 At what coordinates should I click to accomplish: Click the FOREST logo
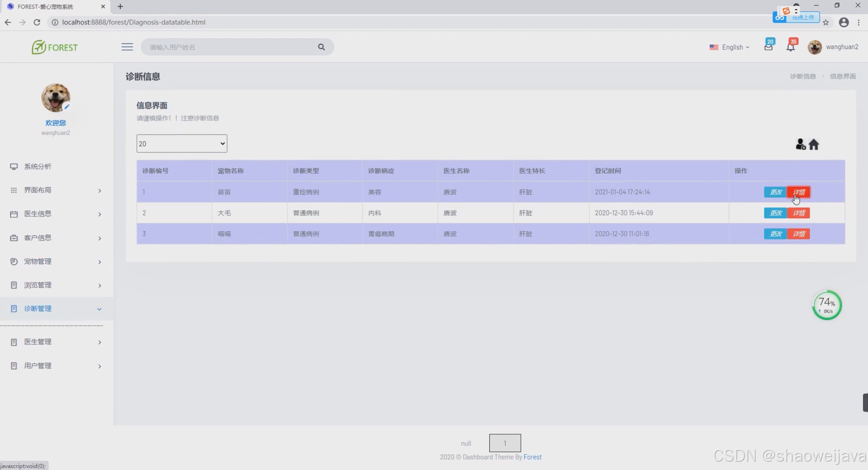pyautogui.click(x=55, y=47)
